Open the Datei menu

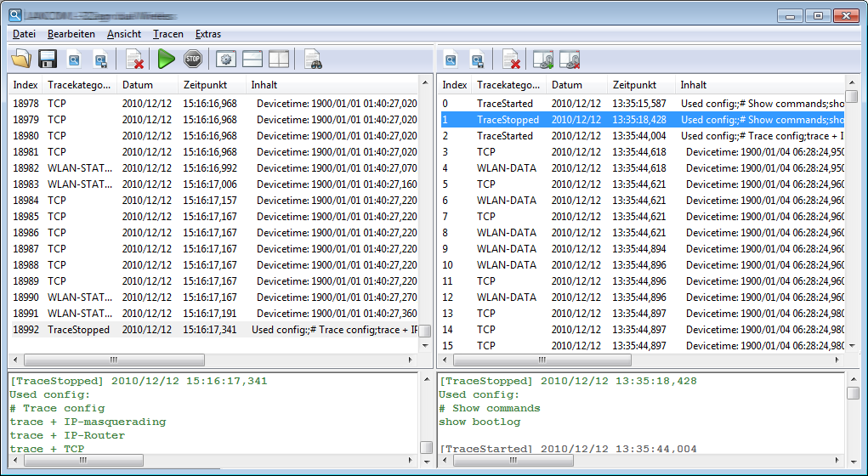tap(24, 34)
